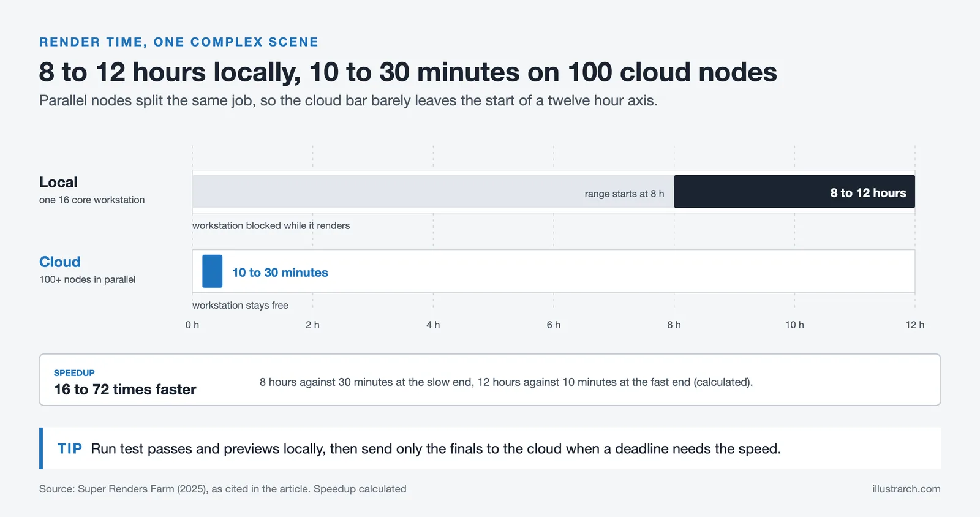Image resolution: width=980 pixels, height=517 pixels.
Task: Click the main title starting '8 to 12 hours locally'
Action: point(408,72)
